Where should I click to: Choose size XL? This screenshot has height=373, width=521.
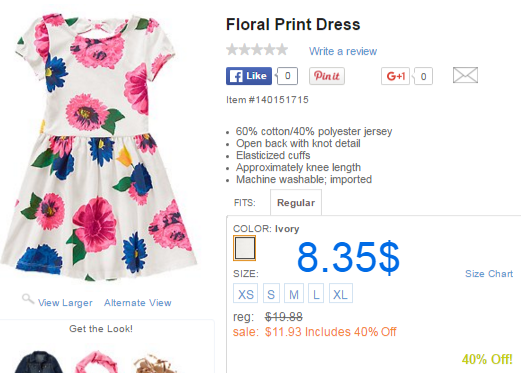(x=341, y=293)
